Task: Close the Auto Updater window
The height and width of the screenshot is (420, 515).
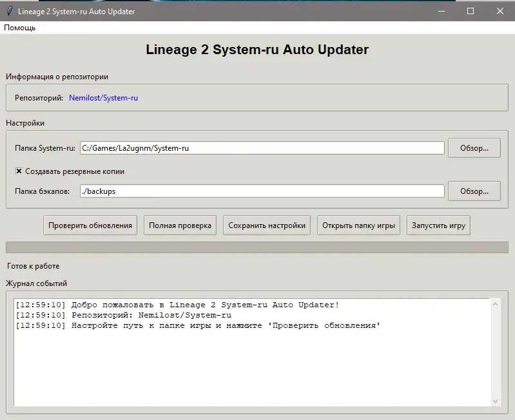Action: pos(500,11)
